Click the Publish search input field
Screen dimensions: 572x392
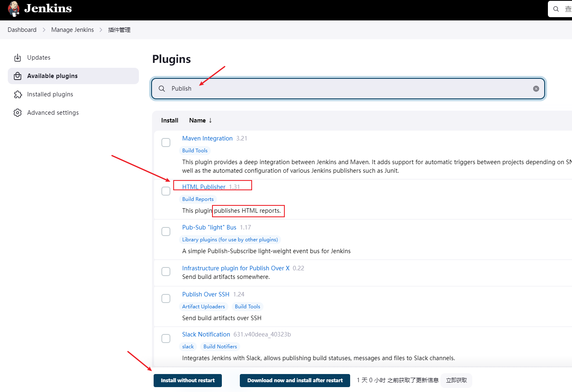[x=348, y=89]
